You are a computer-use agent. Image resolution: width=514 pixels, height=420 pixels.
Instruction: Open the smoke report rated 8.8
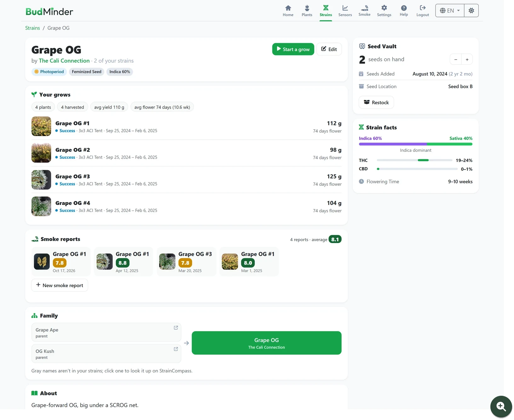[123, 262]
